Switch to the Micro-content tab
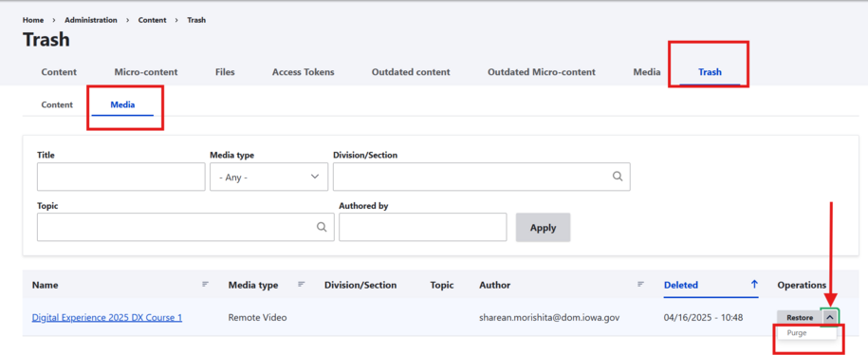The height and width of the screenshot is (355, 868). coord(146,72)
